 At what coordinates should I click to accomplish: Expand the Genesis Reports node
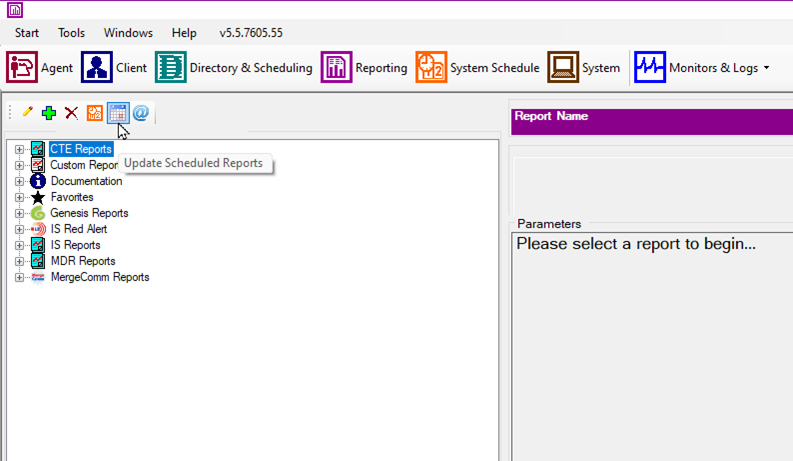tap(19, 213)
